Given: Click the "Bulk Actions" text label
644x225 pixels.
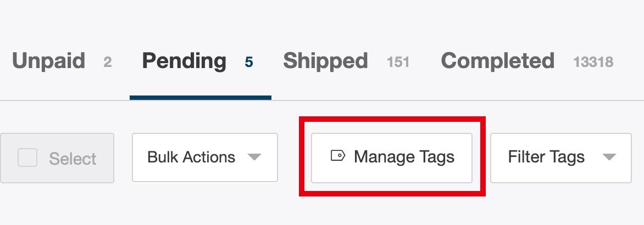Looking at the screenshot, I should point(191,157).
